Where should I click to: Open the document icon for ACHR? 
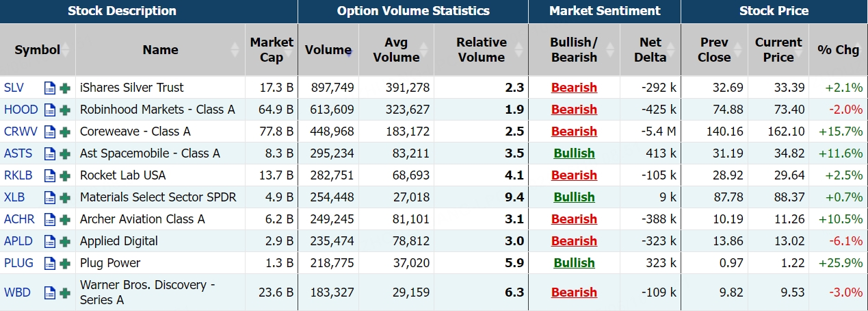point(49,219)
